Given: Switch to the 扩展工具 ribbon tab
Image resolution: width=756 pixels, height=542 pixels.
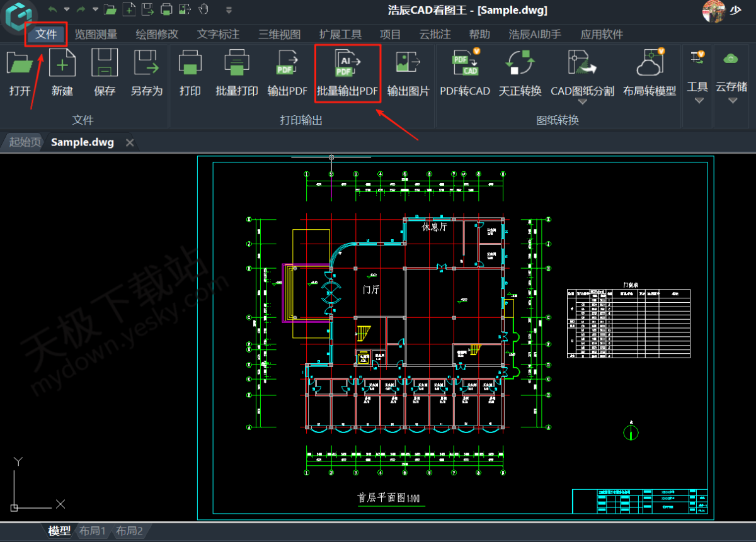Looking at the screenshot, I should pyautogui.click(x=340, y=34).
